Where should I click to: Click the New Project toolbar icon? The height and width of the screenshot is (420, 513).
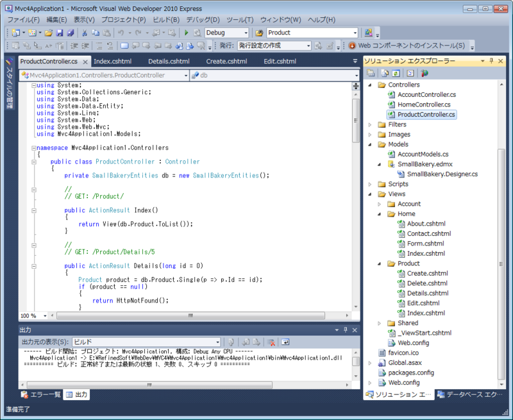[15, 33]
